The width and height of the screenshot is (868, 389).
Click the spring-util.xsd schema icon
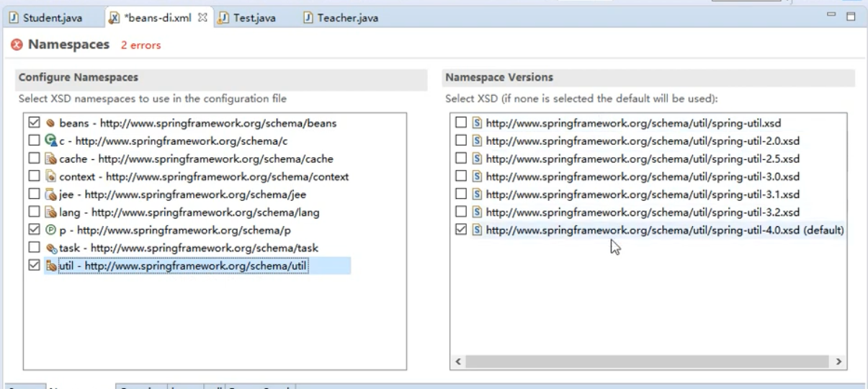pos(478,123)
